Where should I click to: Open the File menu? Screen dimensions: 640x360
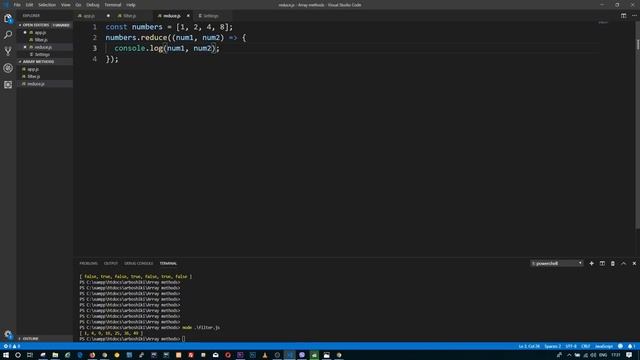(17, 5)
